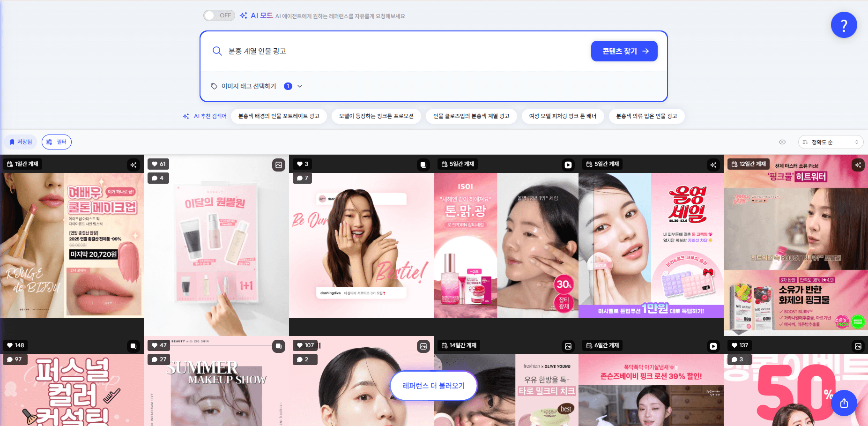
Task: Click the carousel icon on Be Our Bestie card
Action: [423, 165]
